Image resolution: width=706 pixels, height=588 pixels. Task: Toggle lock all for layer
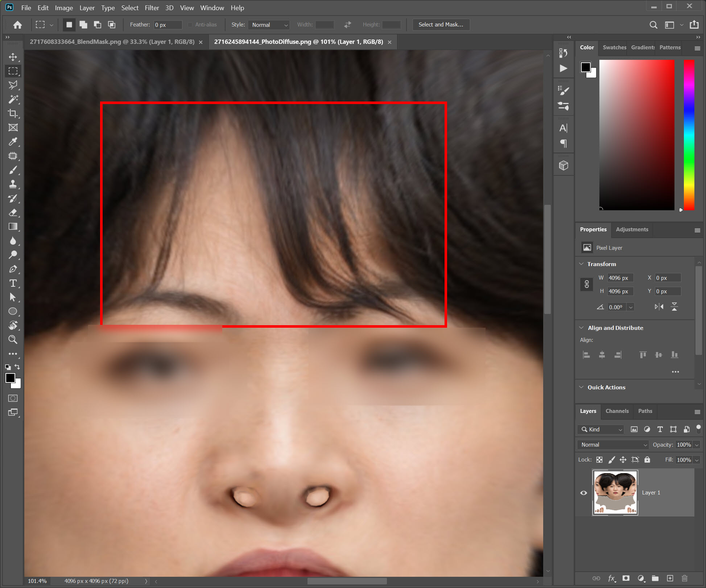pos(647,460)
